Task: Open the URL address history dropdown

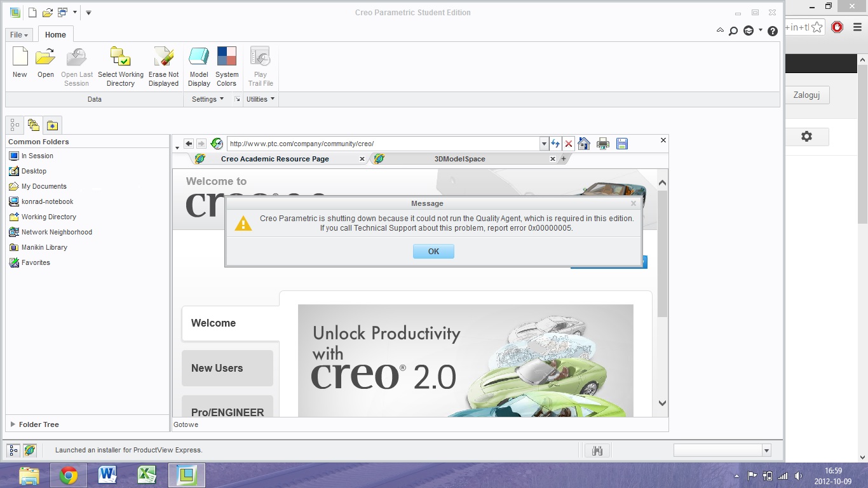Action: pyautogui.click(x=544, y=144)
